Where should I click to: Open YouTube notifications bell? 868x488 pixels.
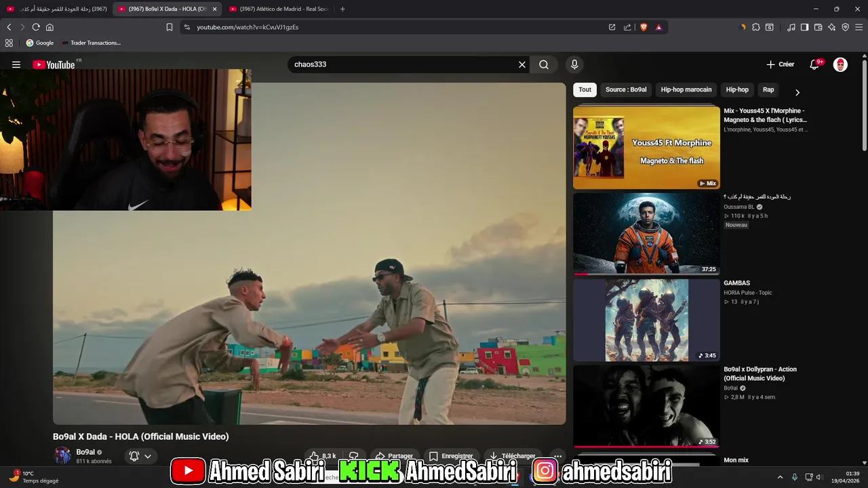[x=814, y=64]
